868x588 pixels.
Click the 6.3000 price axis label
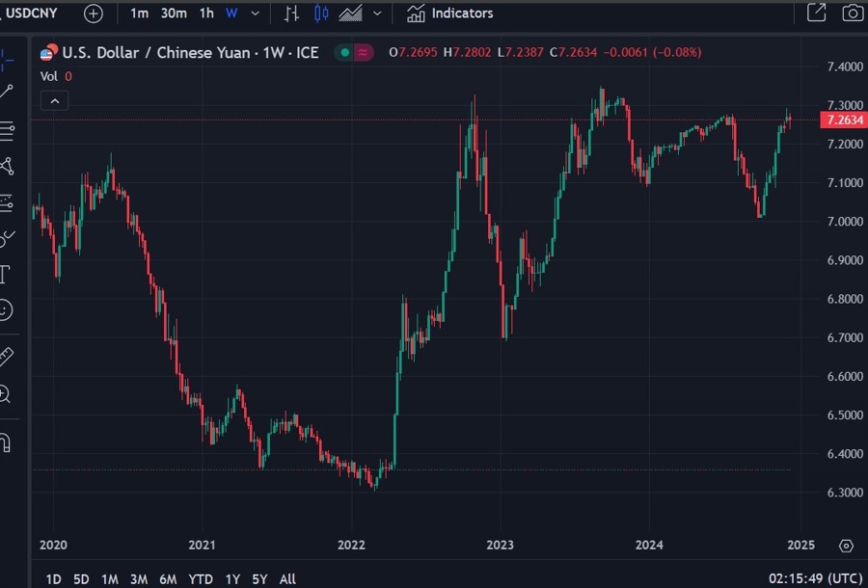click(x=845, y=493)
